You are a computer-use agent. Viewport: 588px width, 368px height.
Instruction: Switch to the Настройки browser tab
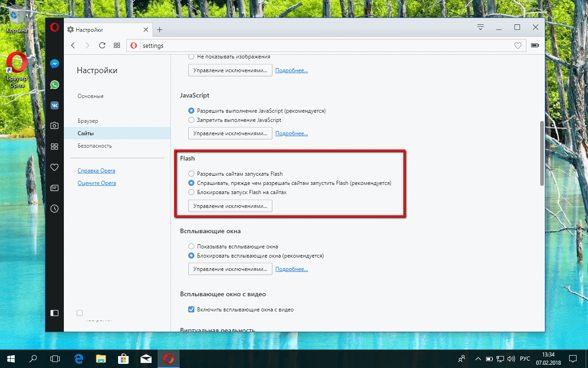tap(107, 29)
